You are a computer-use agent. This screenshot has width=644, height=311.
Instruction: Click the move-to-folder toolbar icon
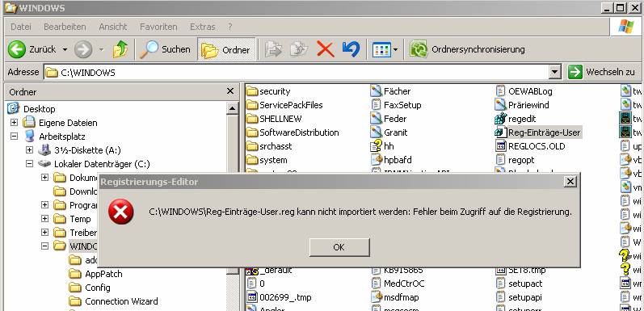click(273, 50)
